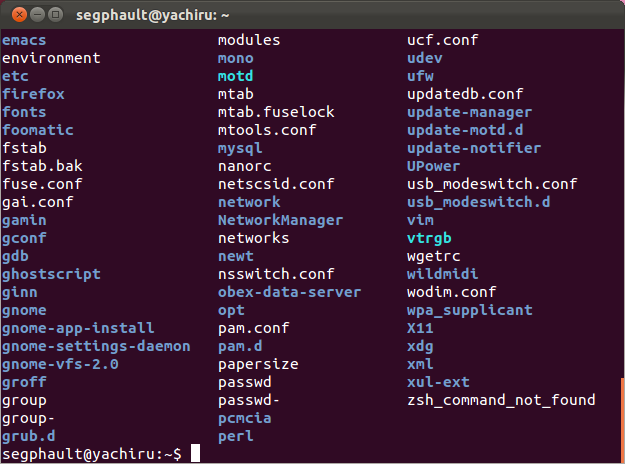Image resolution: width=625 pixels, height=464 pixels.
Task: Click the wpa_supplicant directory name
Action: (x=470, y=310)
